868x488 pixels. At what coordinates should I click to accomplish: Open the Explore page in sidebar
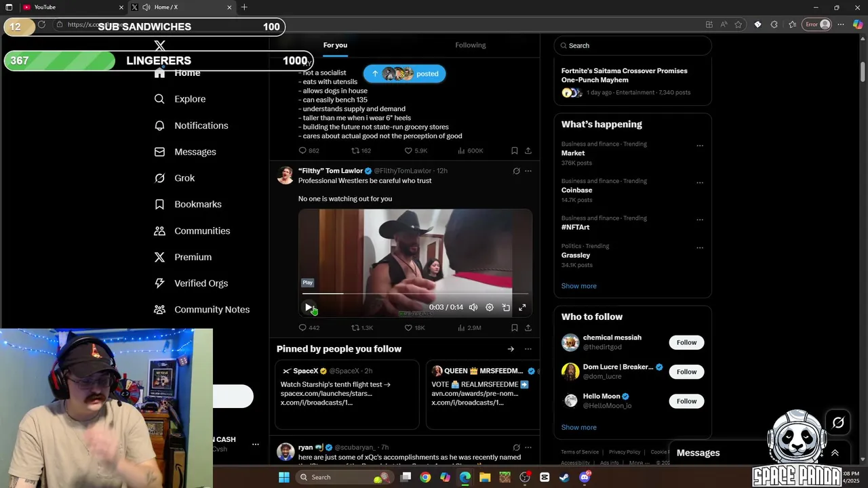(180, 99)
